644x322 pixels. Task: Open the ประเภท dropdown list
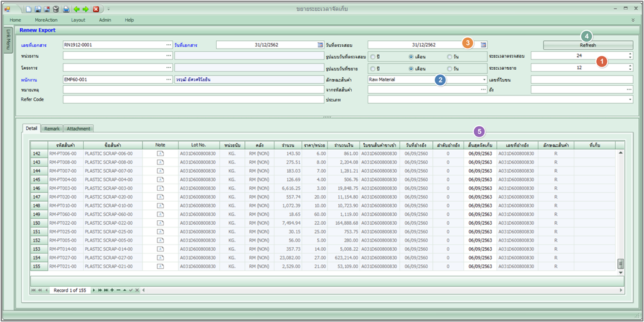coord(630,99)
